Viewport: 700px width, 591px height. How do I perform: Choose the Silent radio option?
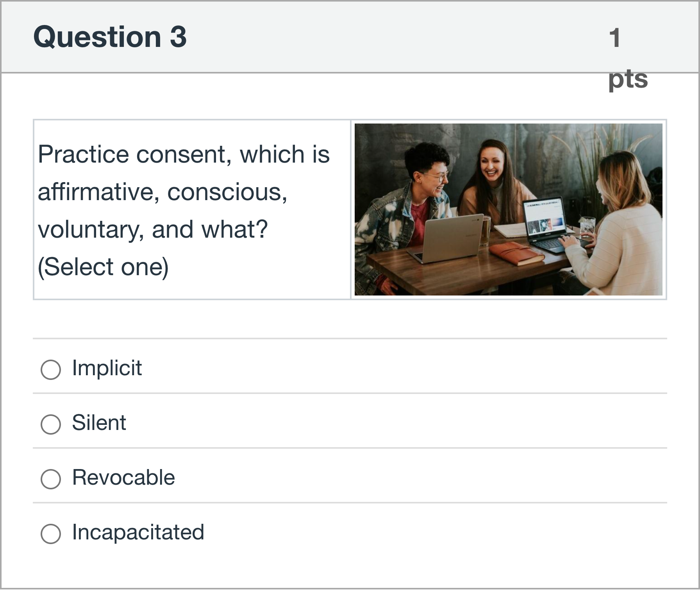[51, 424]
